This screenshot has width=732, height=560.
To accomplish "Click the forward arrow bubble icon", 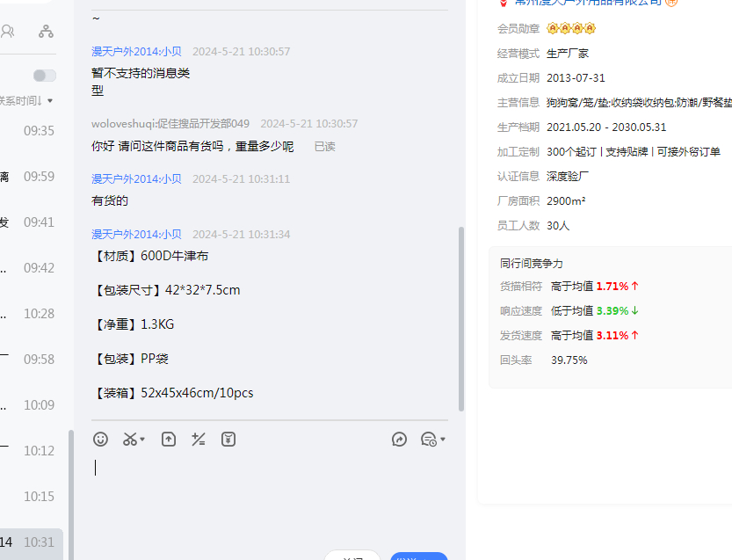I will point(399,440).
